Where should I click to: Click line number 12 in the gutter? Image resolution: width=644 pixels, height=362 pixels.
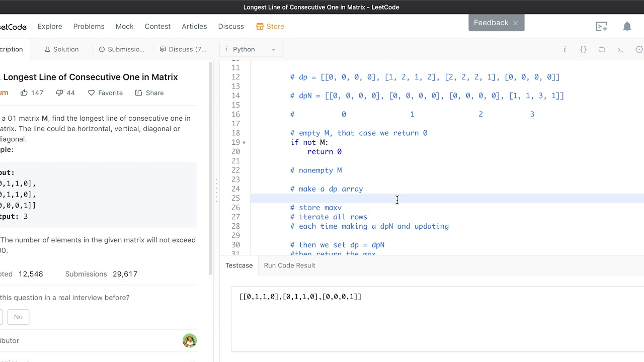pos(235,77)
